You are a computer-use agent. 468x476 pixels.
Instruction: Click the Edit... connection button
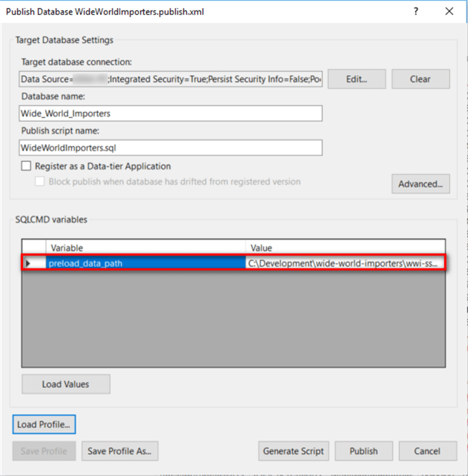coord(357,79)
